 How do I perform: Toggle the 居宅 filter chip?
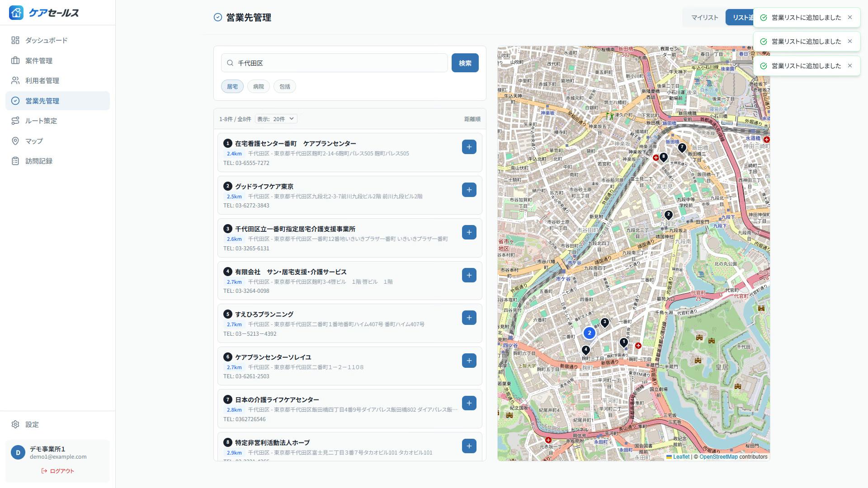pyautogui.click(x=232, y=86)
